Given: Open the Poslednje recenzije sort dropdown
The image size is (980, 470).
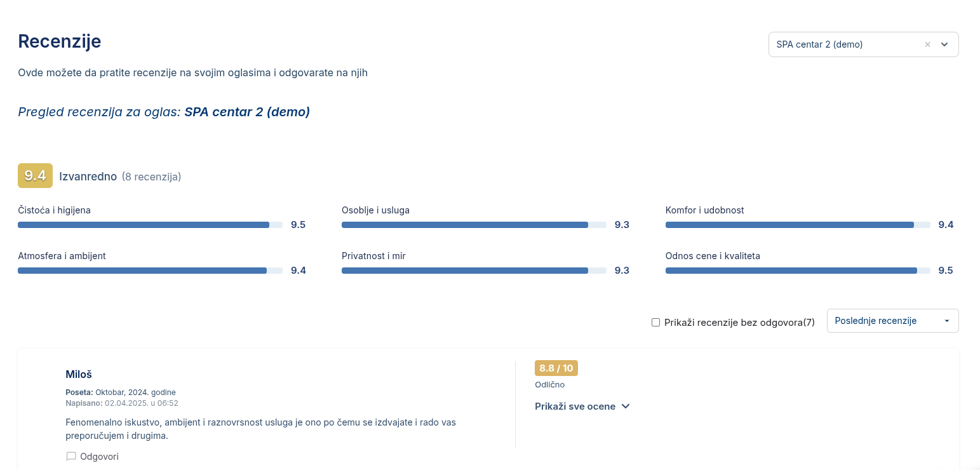Looking at the screenshot, I should pyautogui.click(x=892, y=321).
